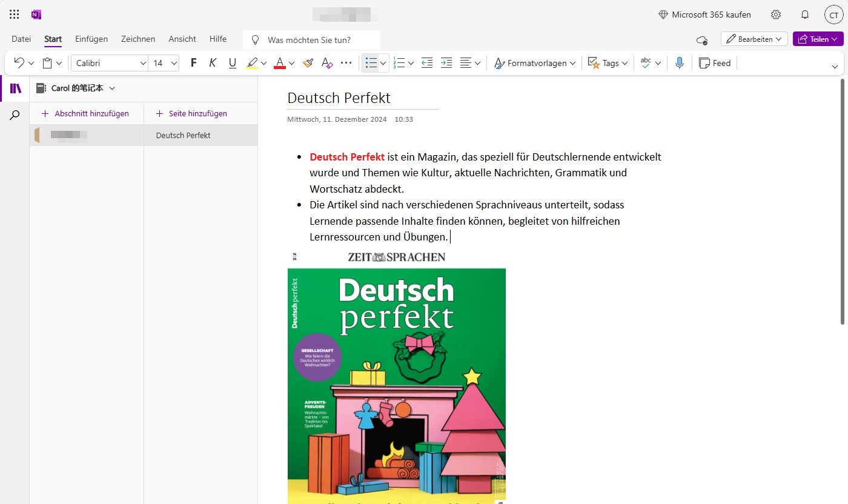This screenshot has height=504, width=848.
Task: Apply bold formatting with the F button
Action: point(194,63)
